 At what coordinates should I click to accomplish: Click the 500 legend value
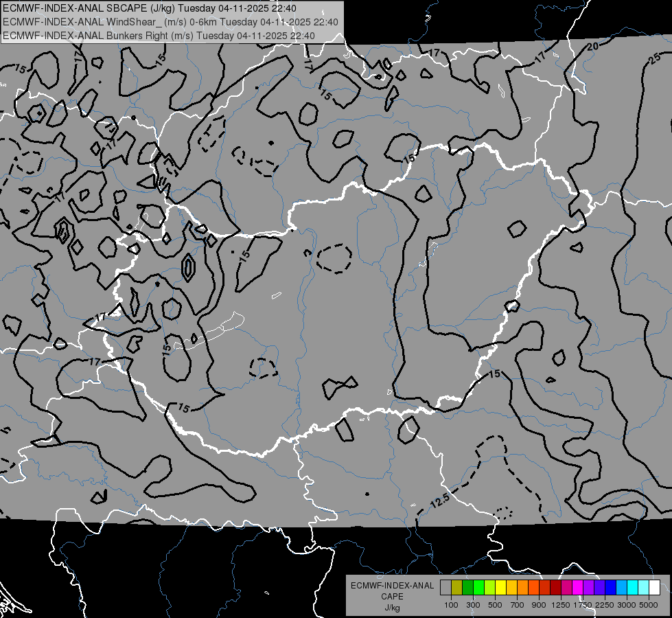495,605
